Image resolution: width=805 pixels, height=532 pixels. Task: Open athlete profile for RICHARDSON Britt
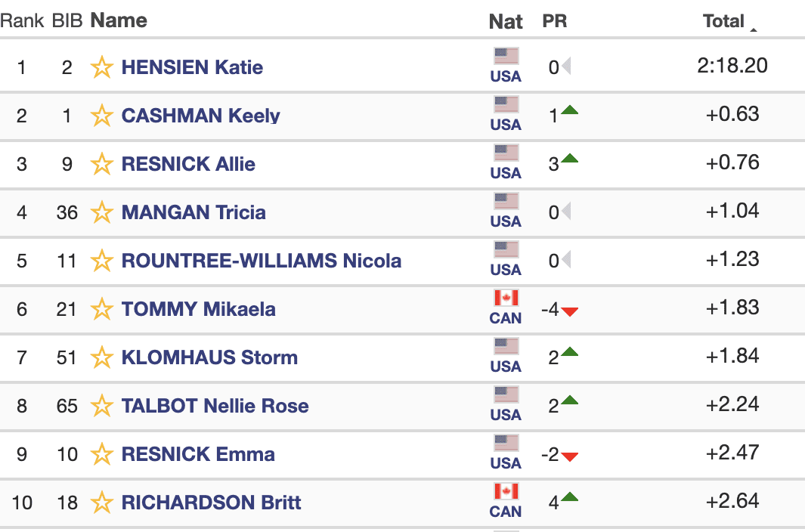211,503
